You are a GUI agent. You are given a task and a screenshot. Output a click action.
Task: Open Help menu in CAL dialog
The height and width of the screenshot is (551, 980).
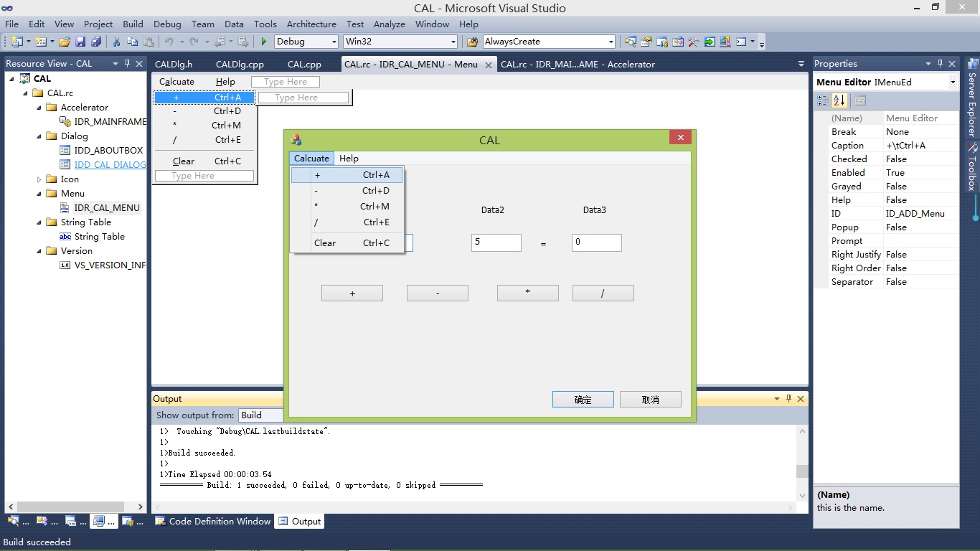349,159
